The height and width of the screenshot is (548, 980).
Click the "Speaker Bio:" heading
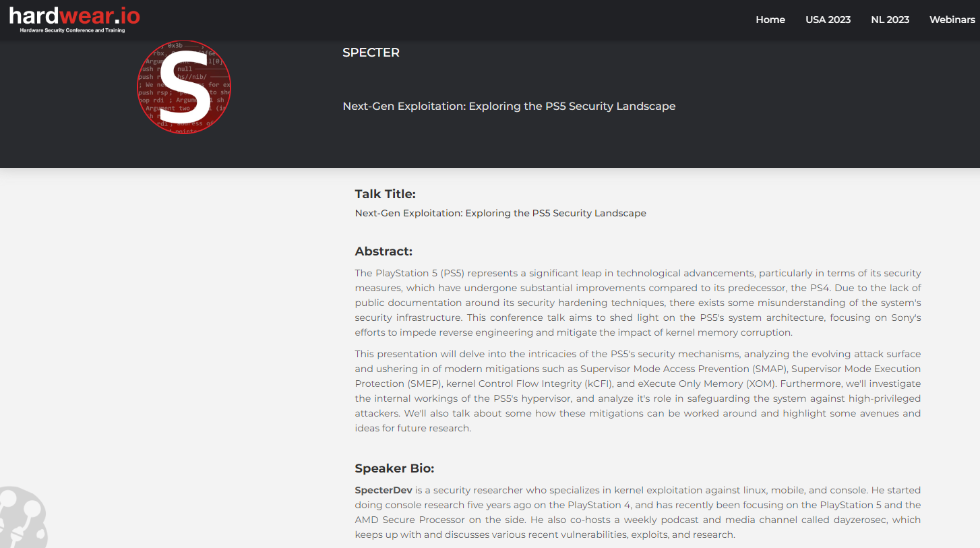[394, 468]
